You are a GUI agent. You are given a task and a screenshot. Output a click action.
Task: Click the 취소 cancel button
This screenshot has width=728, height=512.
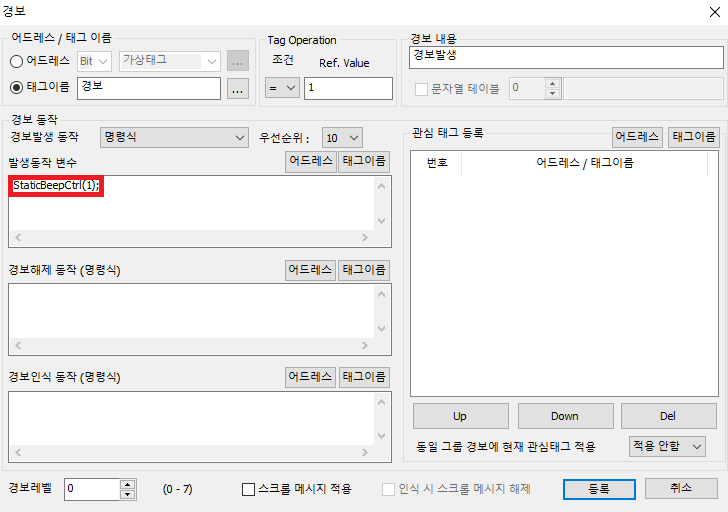click(x=681, y=488)
